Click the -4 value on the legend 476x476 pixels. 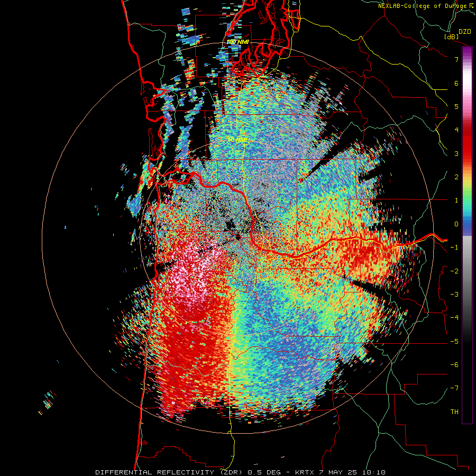(454, 318)
